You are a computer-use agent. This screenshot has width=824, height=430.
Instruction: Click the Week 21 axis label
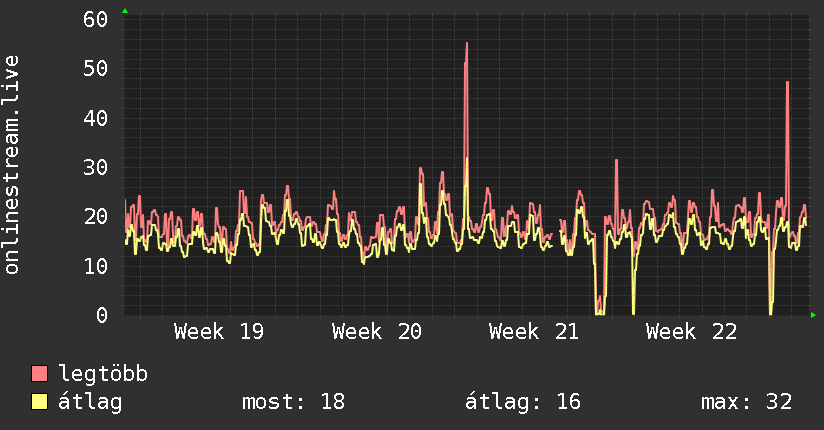(533, 332)
